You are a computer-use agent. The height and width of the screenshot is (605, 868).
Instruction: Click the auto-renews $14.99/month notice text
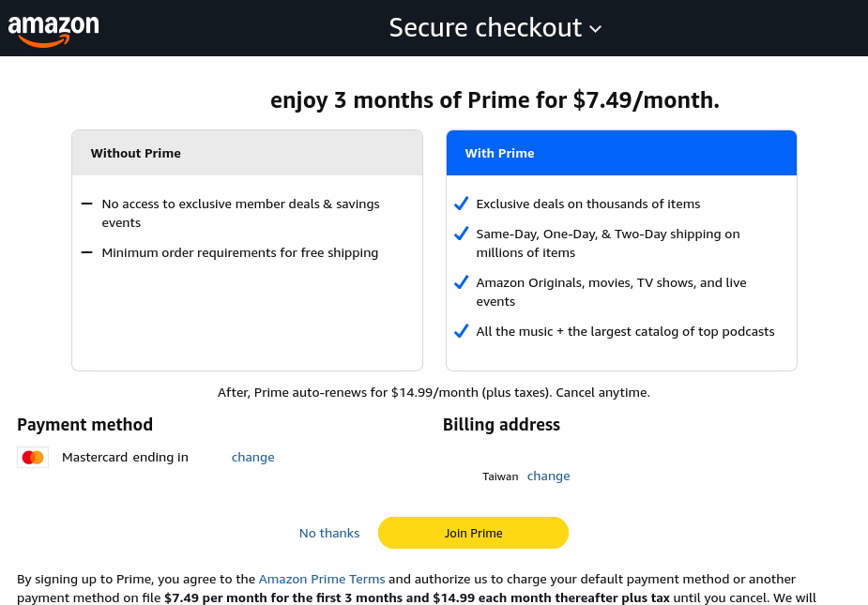point(434,392)
